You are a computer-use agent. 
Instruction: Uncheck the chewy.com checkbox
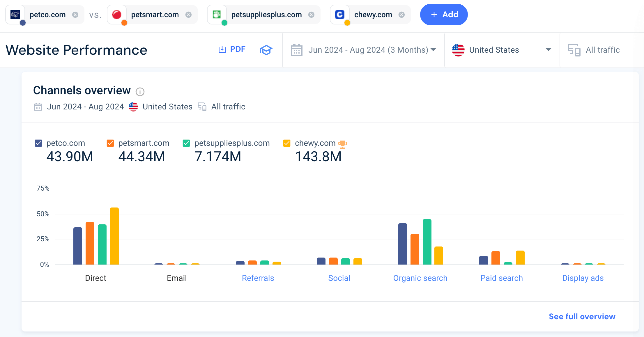coord(287,143)
